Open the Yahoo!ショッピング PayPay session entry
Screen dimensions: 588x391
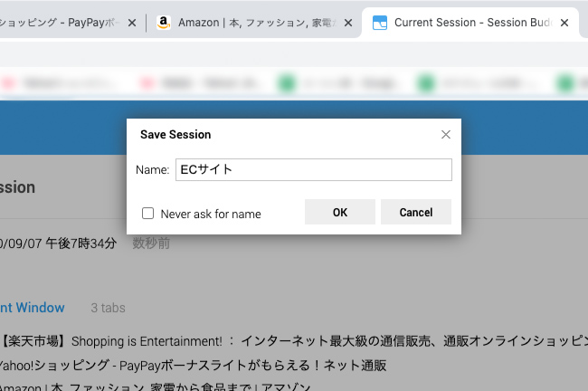[193, 366]
